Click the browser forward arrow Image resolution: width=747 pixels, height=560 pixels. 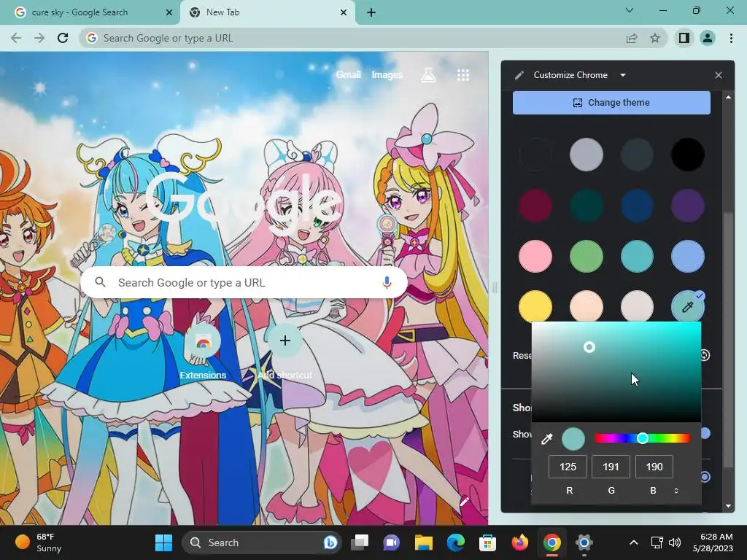coord(39,38)
